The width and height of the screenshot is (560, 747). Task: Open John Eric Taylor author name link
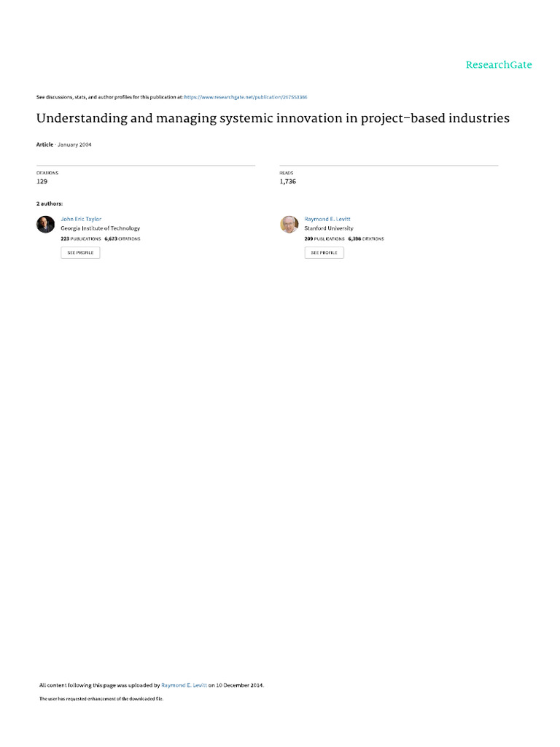(81, 219)
